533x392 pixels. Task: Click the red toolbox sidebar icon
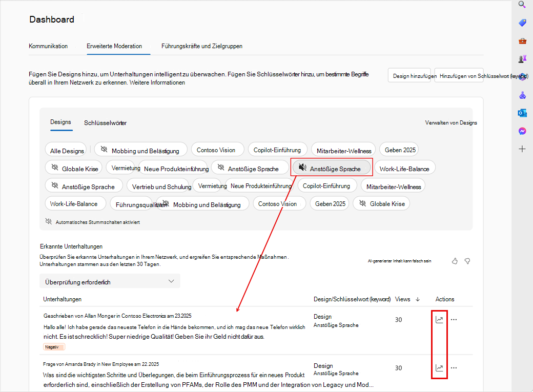522,41
